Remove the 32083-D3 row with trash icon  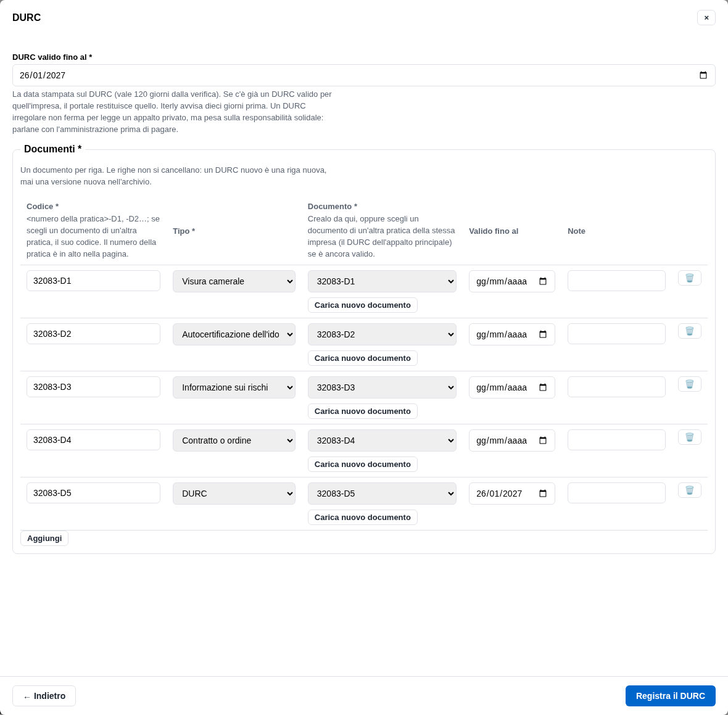tap(690, 384)
